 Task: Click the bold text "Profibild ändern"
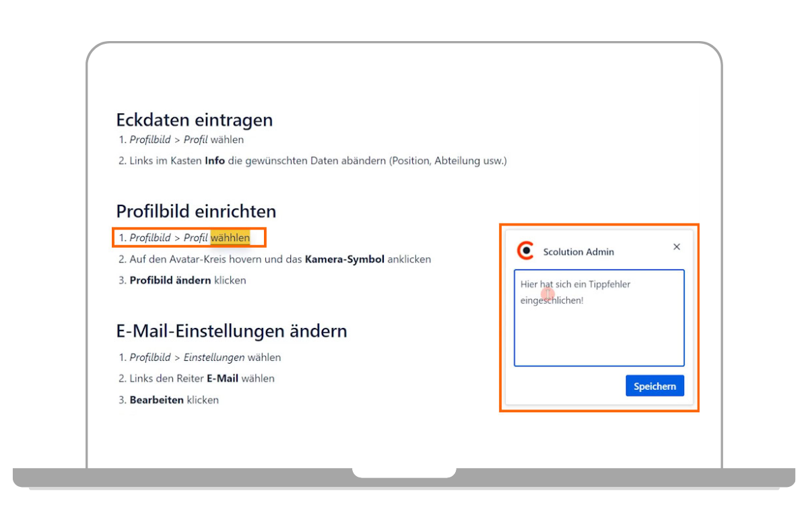tap(170, 280)
